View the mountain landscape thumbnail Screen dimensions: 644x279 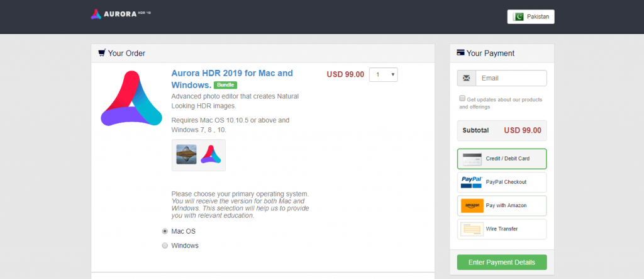click(186, 154)
